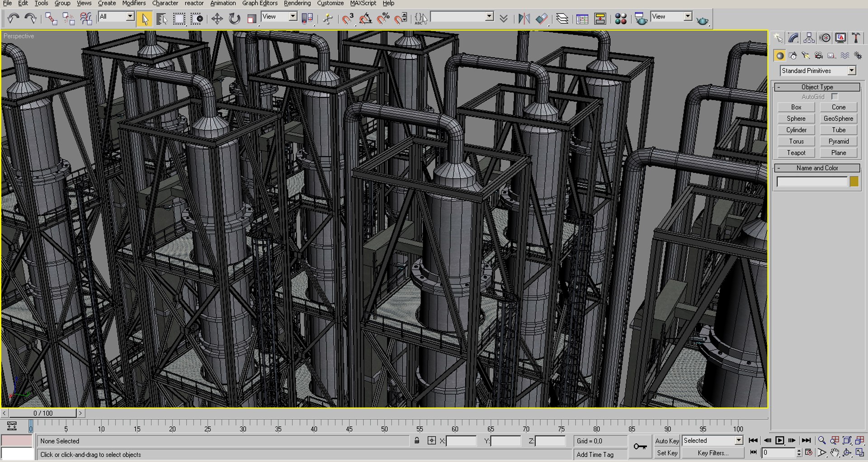Viewport: 868px width, 462px height.
Task: Click the Mirror Selected Objects icon
Action: (x=524, y=19)
